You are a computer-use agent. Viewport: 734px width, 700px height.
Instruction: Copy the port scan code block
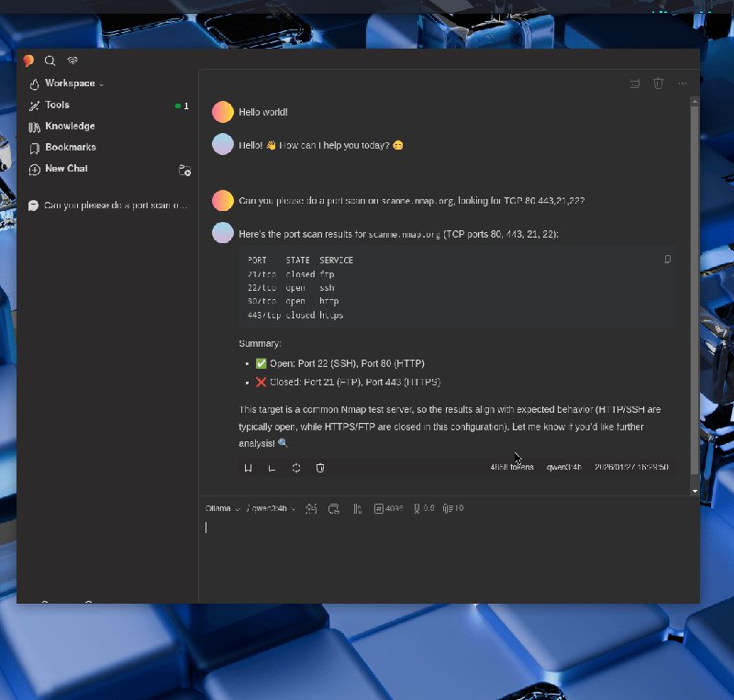tap(667, 260)
